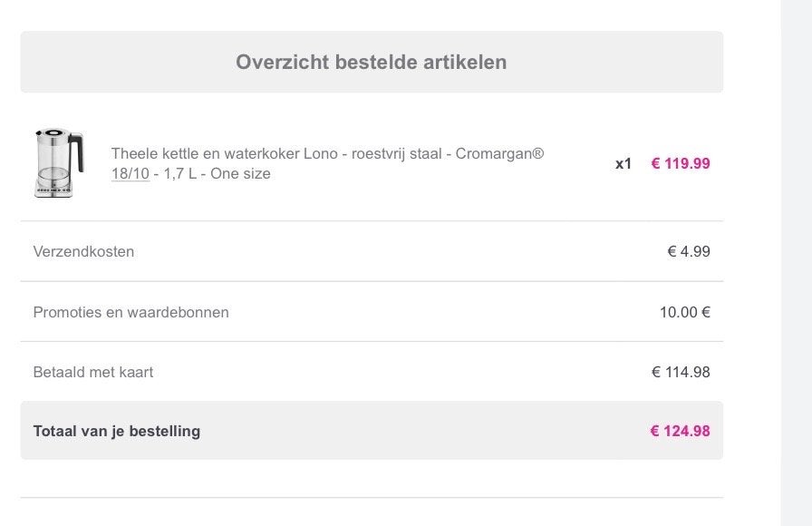Select the roestvrij staal text
The image size is (812, 526).
coord(397,154)
